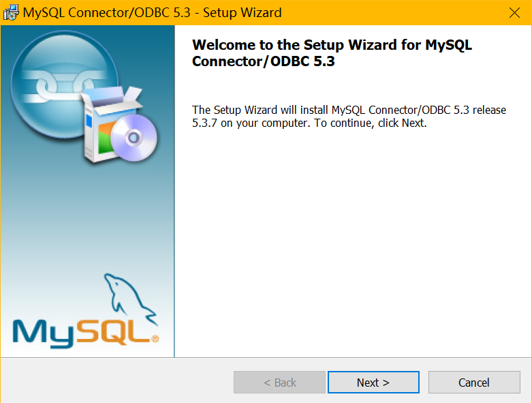Click the 5.3.7 release number text
This screenshot has height=403, width=532.
(204, 123)
